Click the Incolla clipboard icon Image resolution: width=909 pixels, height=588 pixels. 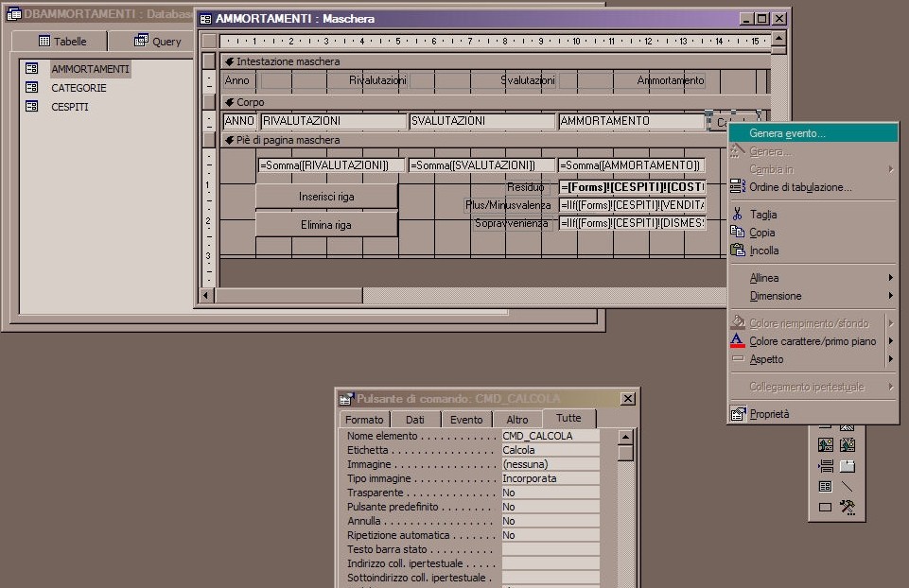click(738, 251)
